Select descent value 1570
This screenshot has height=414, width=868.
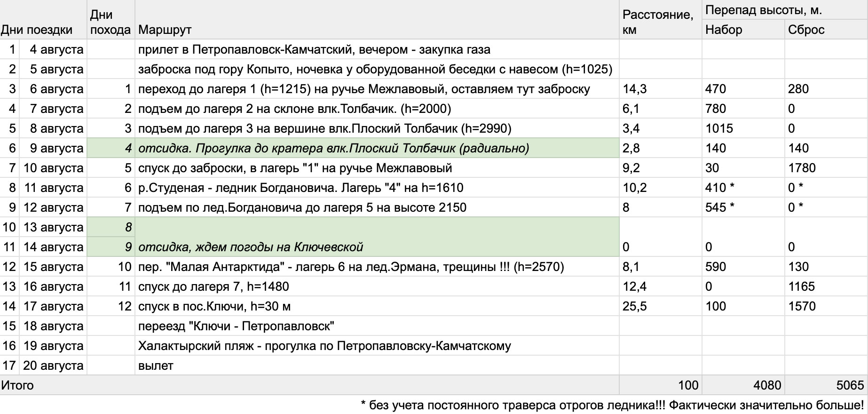[x=826, y=306]
